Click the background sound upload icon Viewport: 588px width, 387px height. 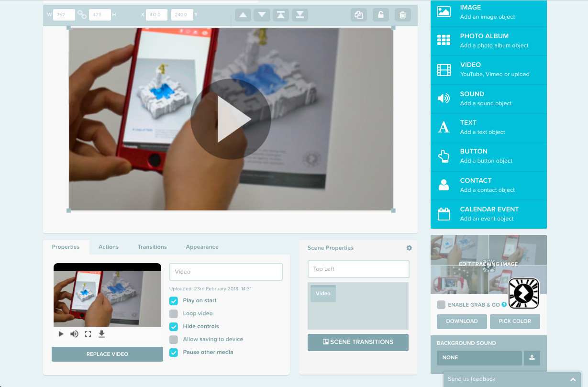pos(532,358)
